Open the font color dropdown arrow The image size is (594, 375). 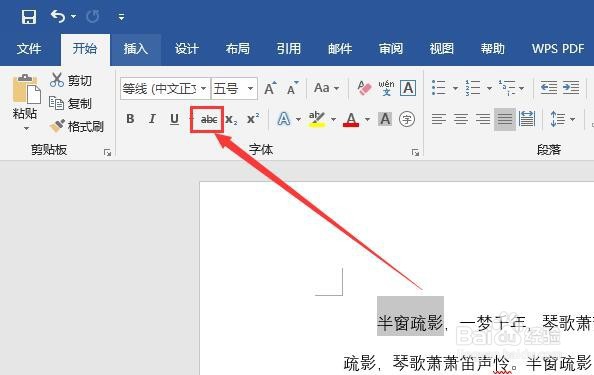367,119
